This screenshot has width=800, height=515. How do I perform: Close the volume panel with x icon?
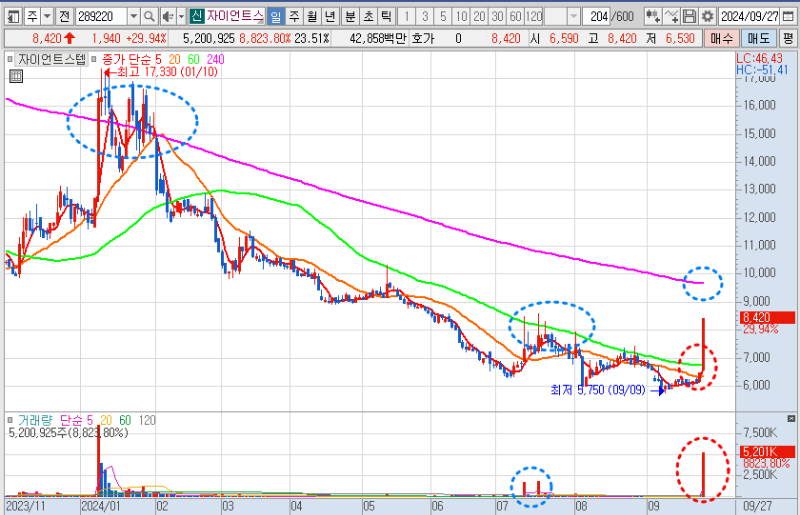point(791,419)
